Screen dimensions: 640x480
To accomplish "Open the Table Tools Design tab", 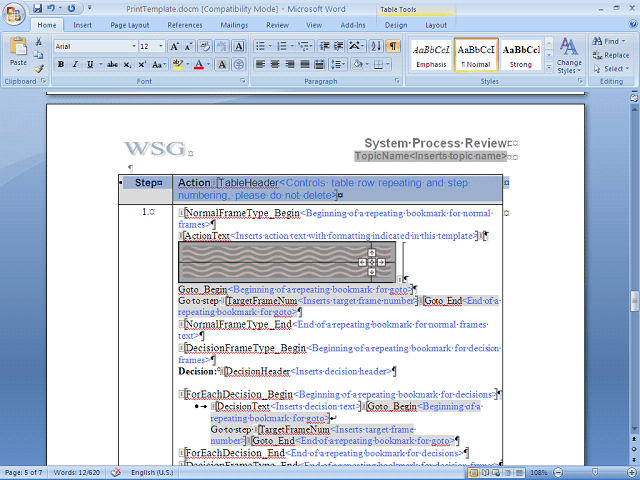I will pos(396,25).
